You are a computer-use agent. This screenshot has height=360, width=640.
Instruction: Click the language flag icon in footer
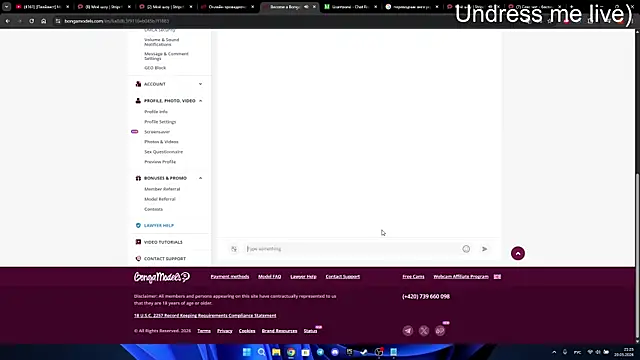pyautogui.click(x=497, y=277)
